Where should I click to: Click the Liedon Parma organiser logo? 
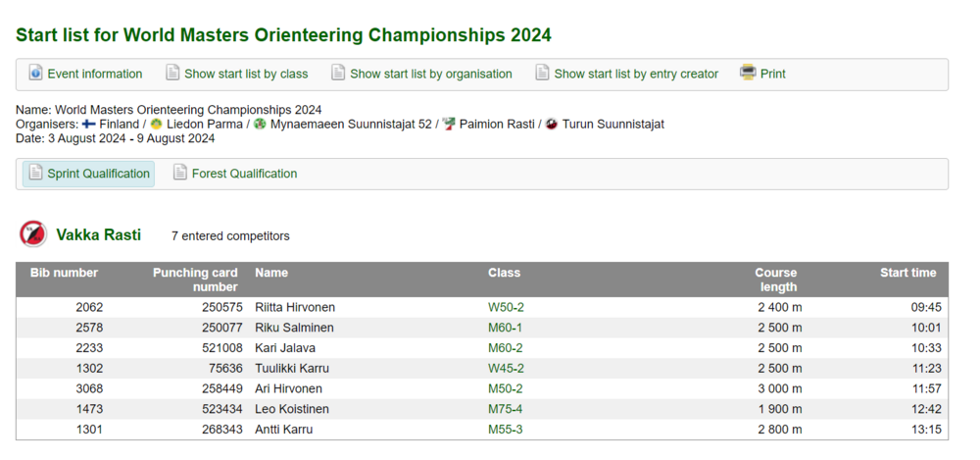tap(157, 125)
